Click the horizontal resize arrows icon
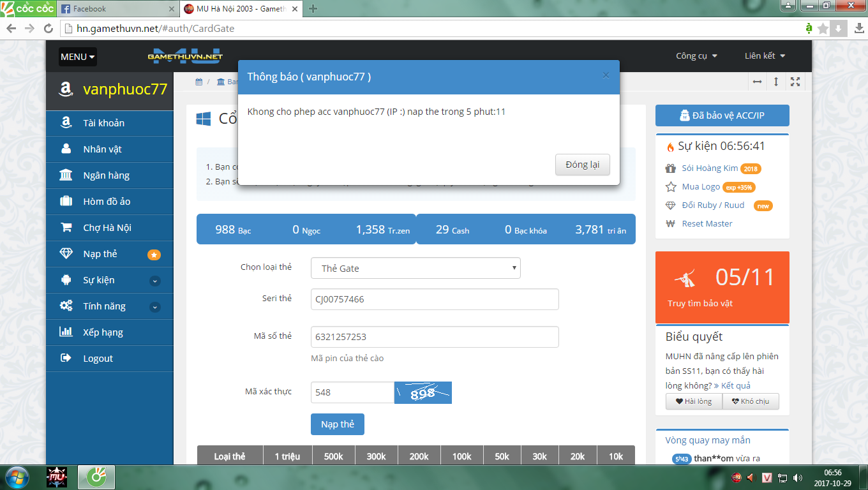The width and height of the screenshot is (868, 490). [x=757, y=82]
